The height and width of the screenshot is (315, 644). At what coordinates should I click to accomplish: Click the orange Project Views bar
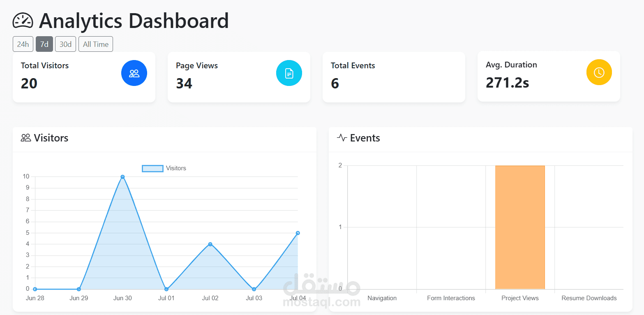520,227
